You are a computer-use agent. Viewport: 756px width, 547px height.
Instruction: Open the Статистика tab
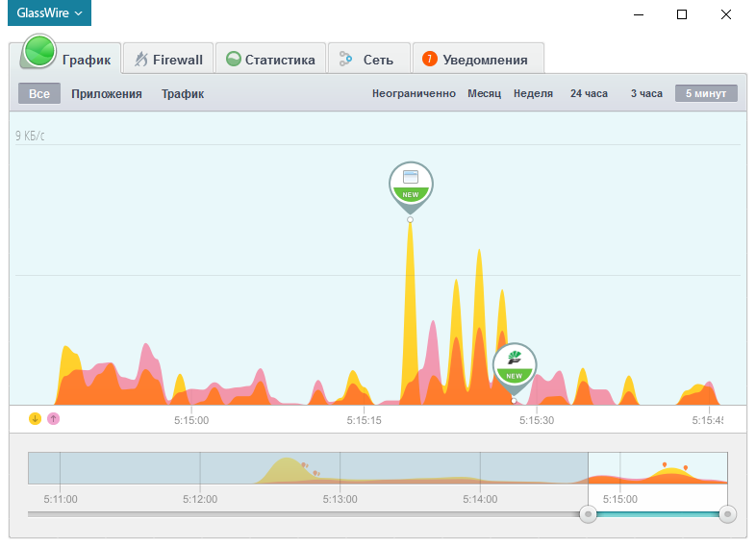pyautogui.click(x=270, y=59)
